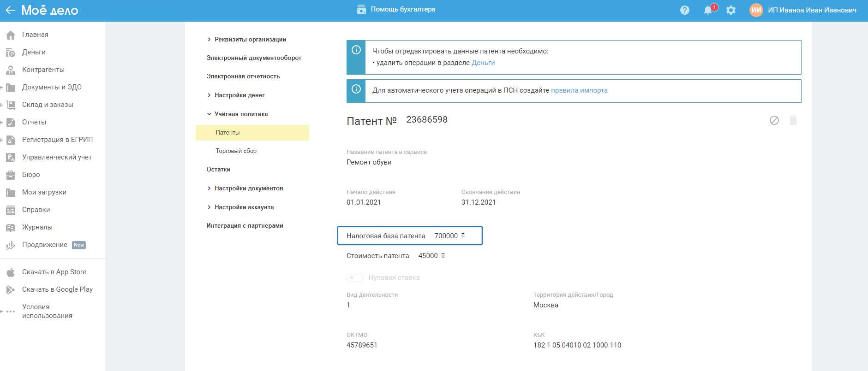Expand Настройки денег section
Viewport: 868px width, 371px height.
209,95
